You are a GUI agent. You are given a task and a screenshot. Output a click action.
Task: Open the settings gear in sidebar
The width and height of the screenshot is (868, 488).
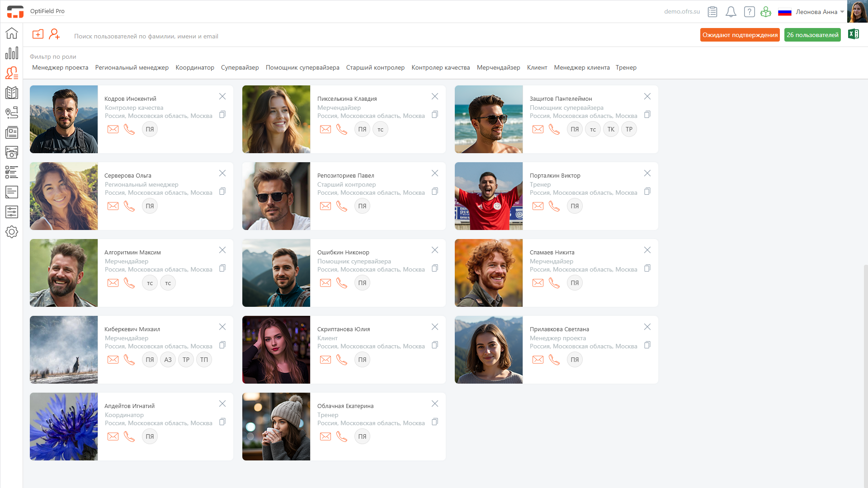pyautogui.click(x=12, y=232)
